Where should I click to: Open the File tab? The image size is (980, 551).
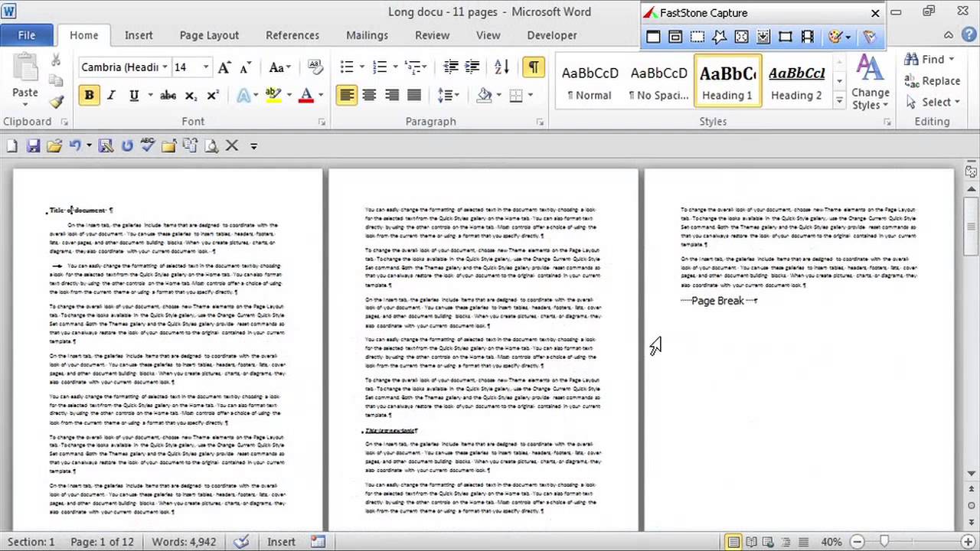pos(26,35)
